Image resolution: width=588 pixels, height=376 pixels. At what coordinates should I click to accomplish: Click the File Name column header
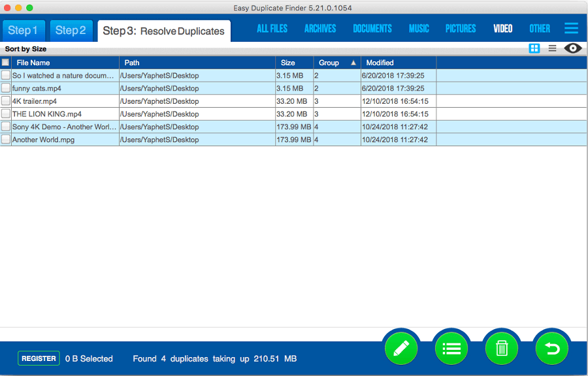(x=33, y=63)
